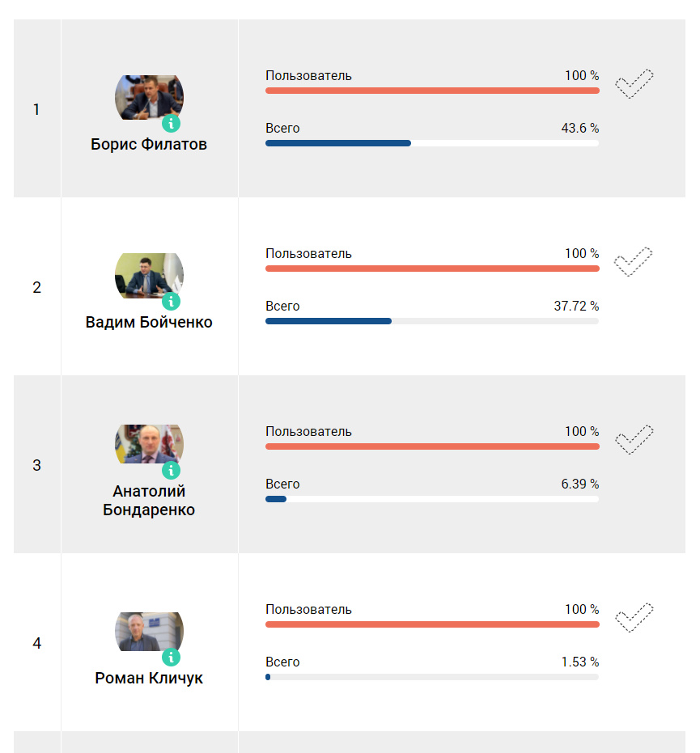Click rank number 3 cell
The width and height of the screenshot is (700, 753).
coord(36,465)
